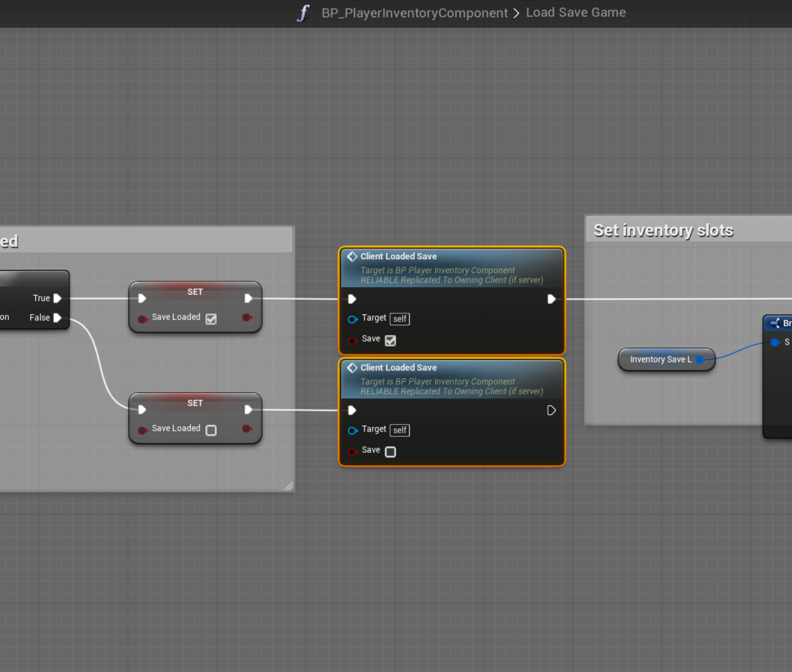Viewport: 792px width, 672px height.
Task: Click the Inventory Save L output pin
Action: coord(700,360)
